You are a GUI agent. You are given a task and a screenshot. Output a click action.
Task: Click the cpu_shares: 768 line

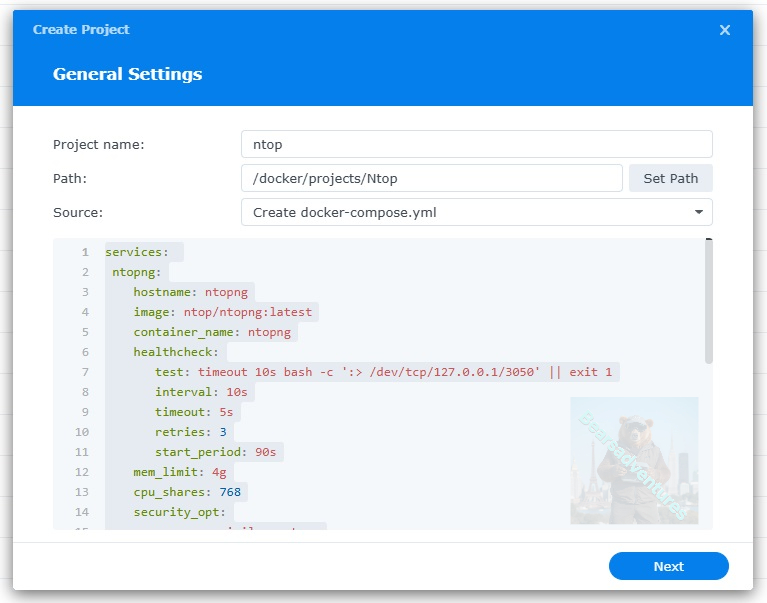coord(187,492)
